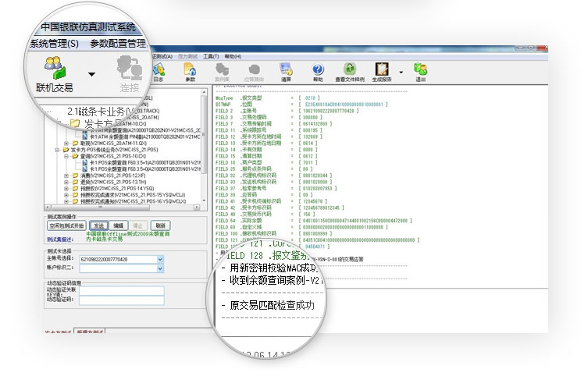Click the FIELD 2 主账号 row
Viewport: 588px width, 383px height.
click(x=287, y=111)
